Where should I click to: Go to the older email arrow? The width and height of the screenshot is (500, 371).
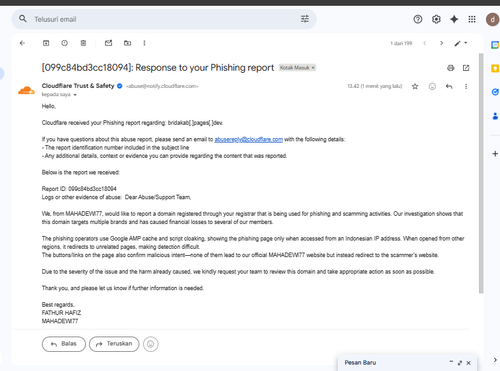coord(441,43)
